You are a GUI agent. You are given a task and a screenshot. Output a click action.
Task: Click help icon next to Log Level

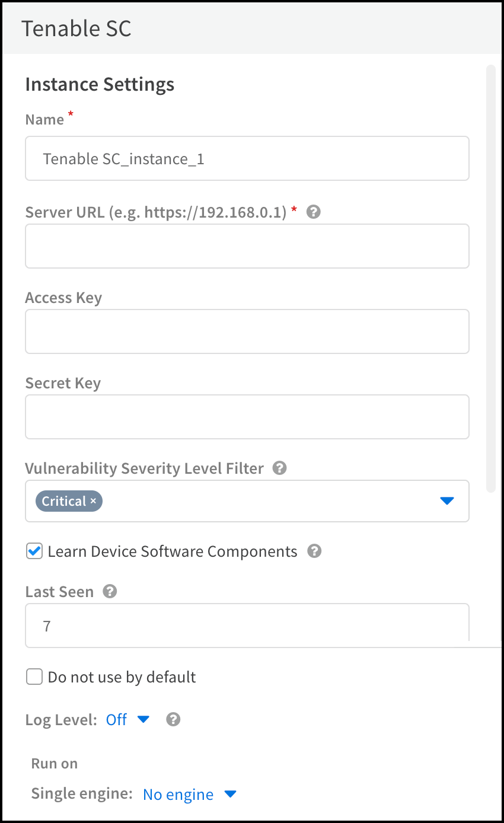click(x=173, y=719)
